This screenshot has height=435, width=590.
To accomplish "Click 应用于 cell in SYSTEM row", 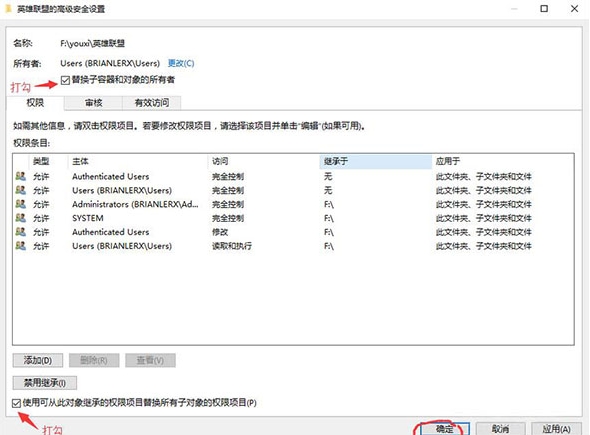I will pos(484,218).
